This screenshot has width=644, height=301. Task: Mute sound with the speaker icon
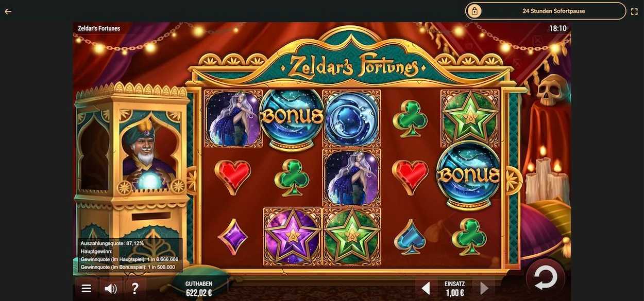click(110, 289)
